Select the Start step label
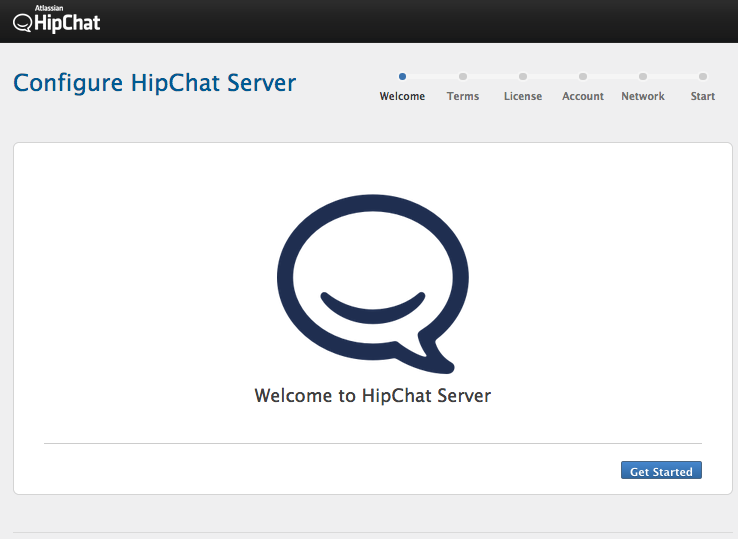The width and height of the screenshot is (738, 539). pyautogui.click(x=703, y=96)
